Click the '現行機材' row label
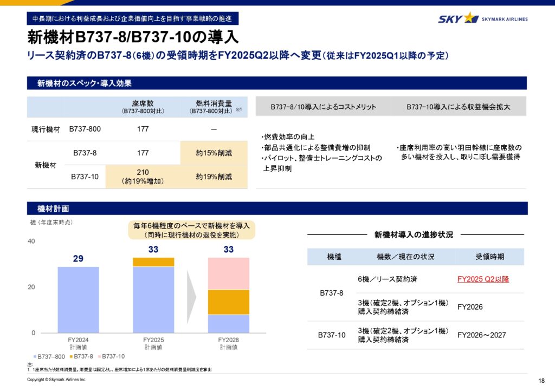Image resolution: width=555 pixels, height=392 pixels. click(46, 129)
